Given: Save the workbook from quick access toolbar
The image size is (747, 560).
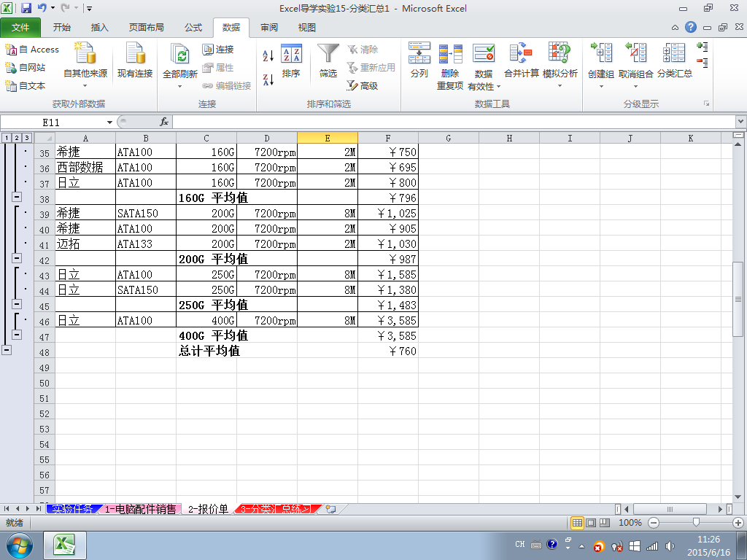Looking at the screenshot, I should point(26,8).
